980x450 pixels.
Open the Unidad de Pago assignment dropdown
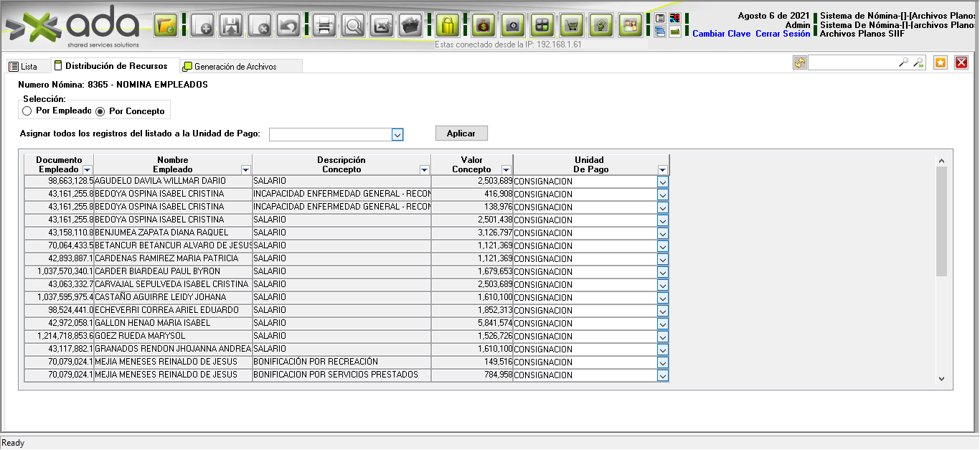point(397,134)
